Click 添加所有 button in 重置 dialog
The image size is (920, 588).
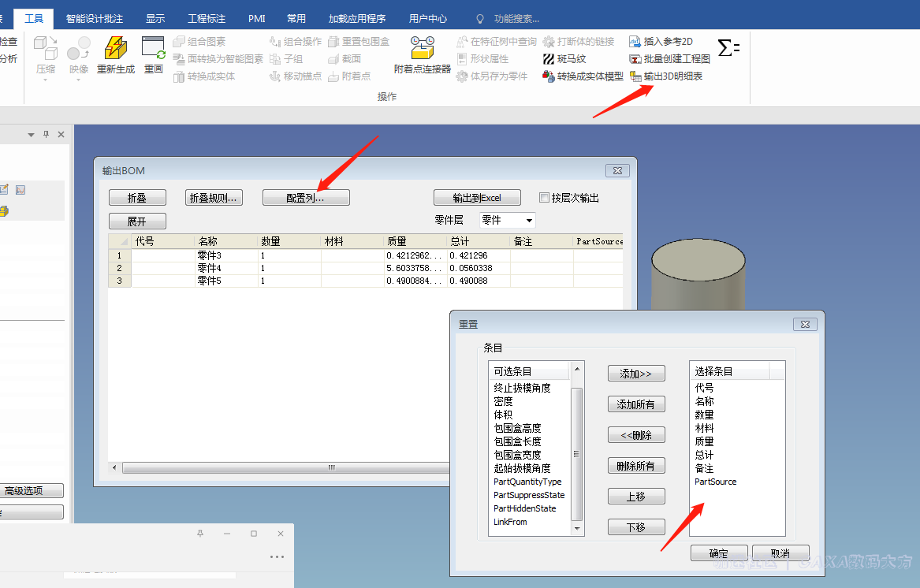pyautogui.click(x=636, y=404)
